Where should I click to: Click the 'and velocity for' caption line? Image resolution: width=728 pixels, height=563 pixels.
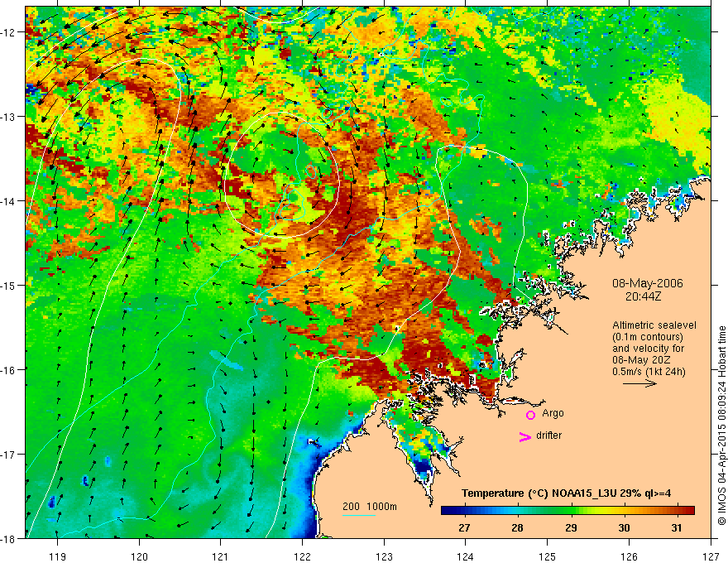tap(648, 349)
